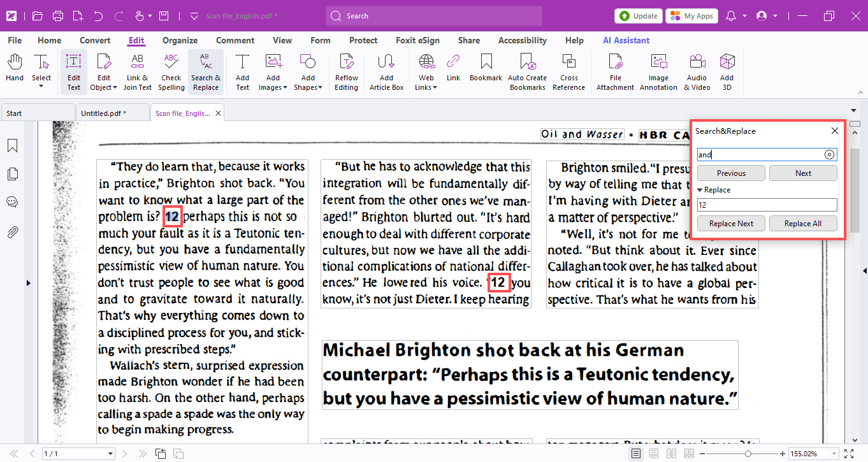Open Reflow Editing mode
Screen dimensions: 868x462
click(346, 72)
